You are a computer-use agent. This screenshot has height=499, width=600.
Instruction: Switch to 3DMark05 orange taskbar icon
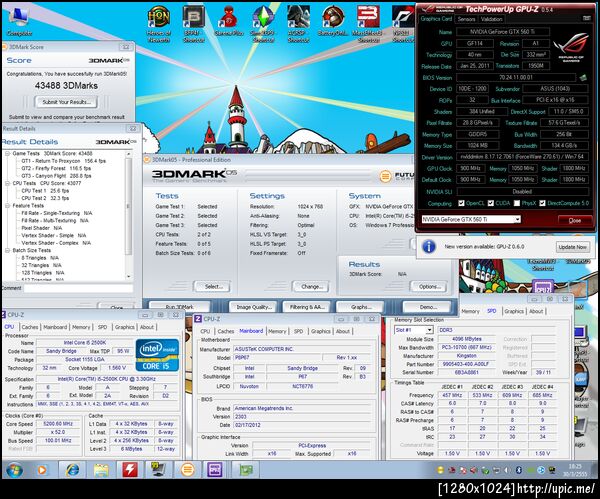point(188,470)
